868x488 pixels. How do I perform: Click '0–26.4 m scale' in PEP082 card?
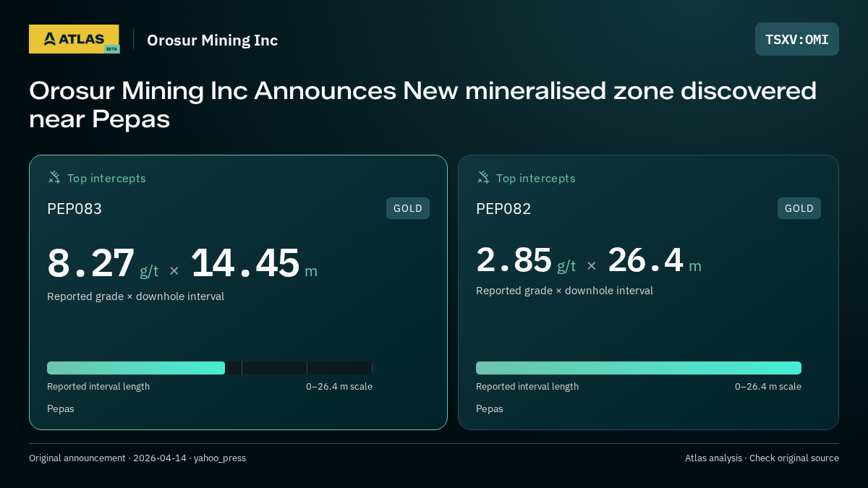pos(768,387)
